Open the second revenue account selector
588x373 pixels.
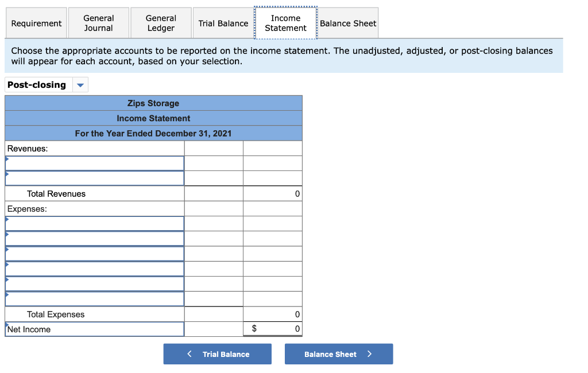95,178
